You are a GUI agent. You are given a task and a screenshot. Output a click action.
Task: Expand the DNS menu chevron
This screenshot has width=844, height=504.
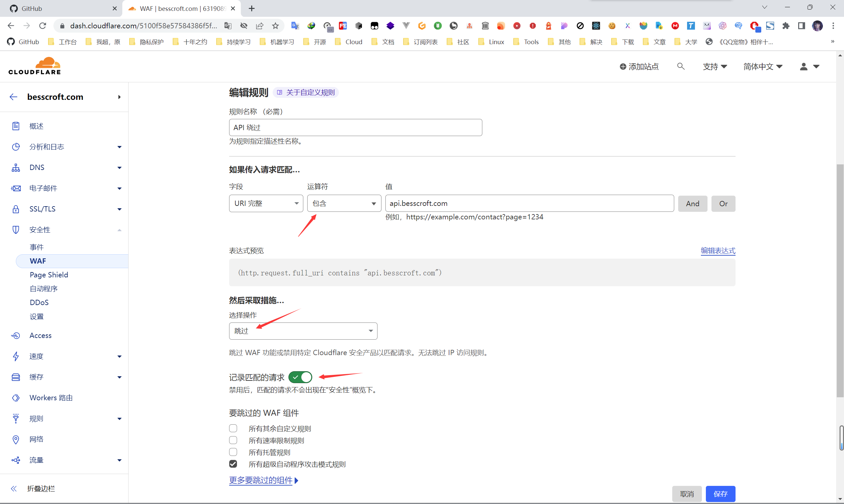pyautogui.click(x=119, y=168)
